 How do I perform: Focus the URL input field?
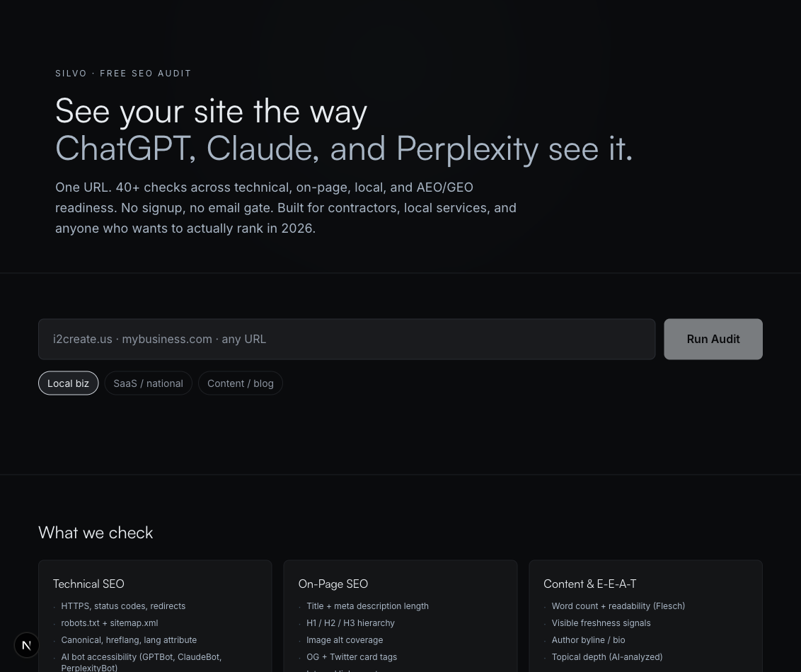click(347, 339)
